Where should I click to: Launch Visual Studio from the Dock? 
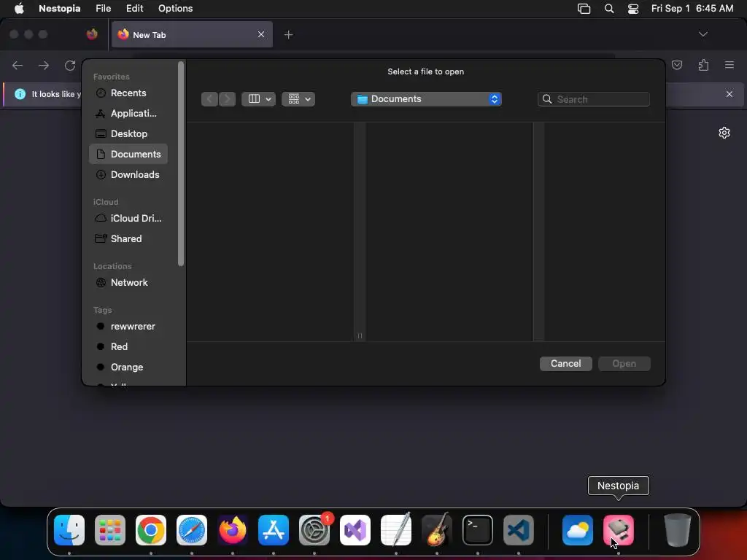pyautogui.click(x=355, y=530)
